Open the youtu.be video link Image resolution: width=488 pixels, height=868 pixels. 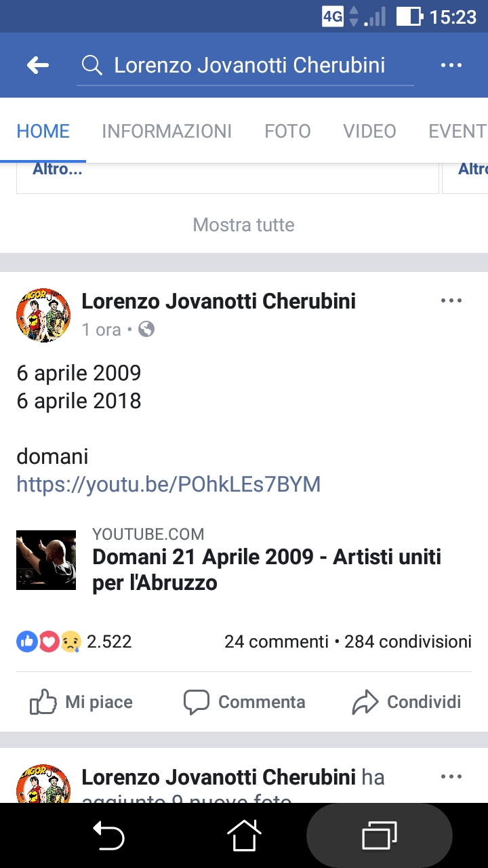[168, 484]
